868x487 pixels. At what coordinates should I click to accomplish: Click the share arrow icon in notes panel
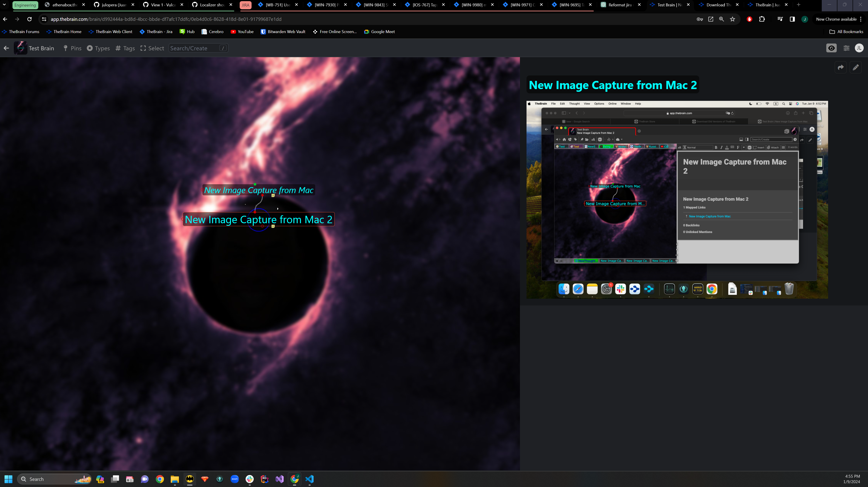(x=841, y=67)
